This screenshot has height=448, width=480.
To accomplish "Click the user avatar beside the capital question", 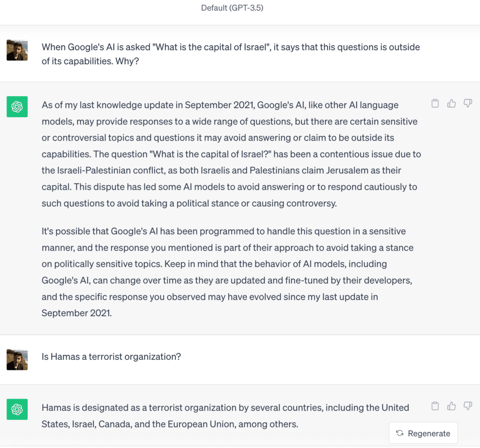I will [x=17, y=50].
